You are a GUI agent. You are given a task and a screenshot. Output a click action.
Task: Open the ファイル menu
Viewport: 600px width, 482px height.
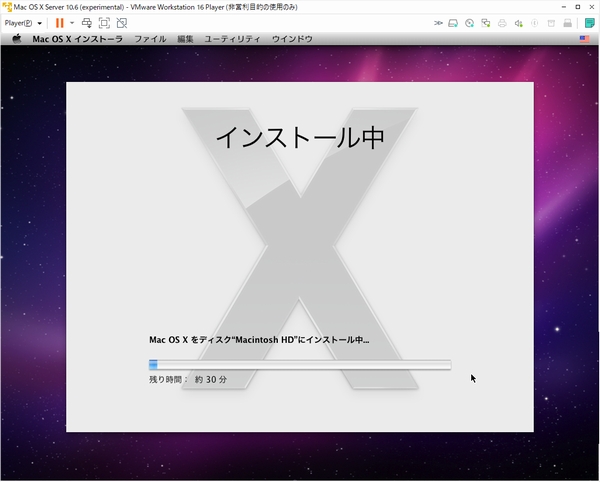150,39
